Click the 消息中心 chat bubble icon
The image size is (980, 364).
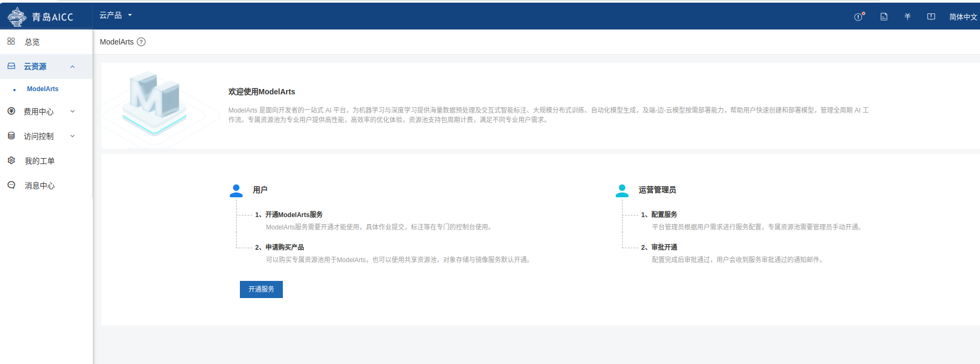[x=11, y=185]
